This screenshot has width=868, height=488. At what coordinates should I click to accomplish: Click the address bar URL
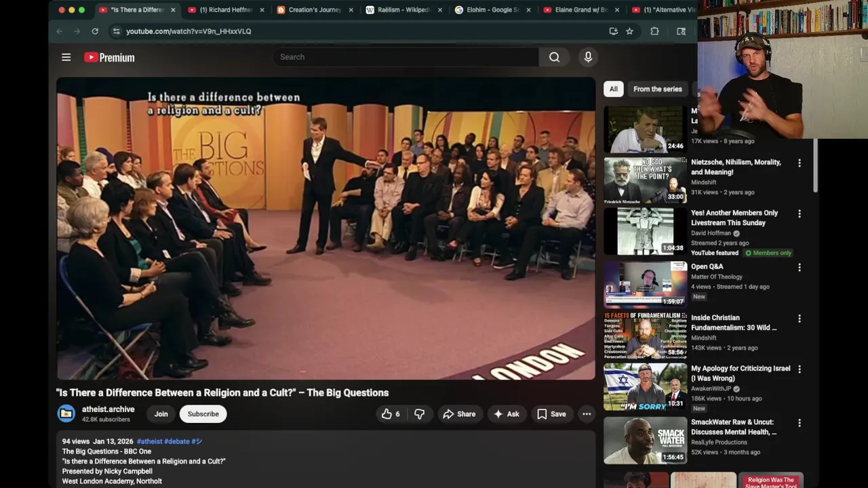(189, 31)
